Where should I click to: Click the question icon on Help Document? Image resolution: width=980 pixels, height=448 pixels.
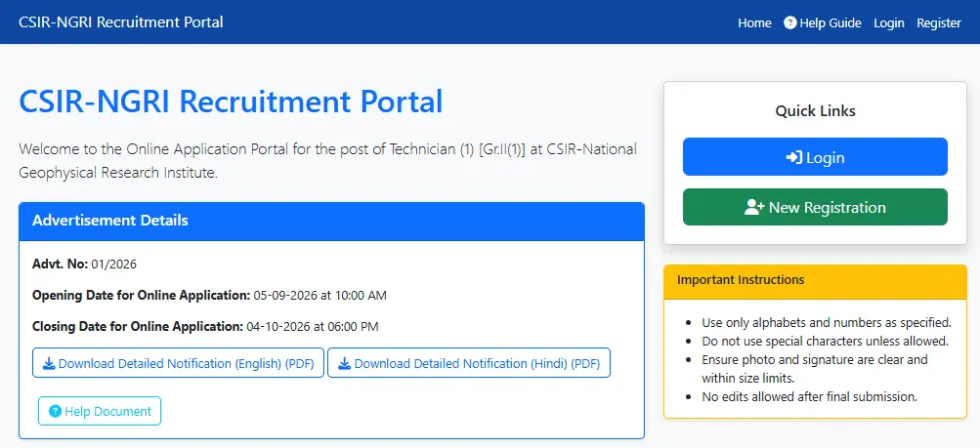(x=55, y=411)
